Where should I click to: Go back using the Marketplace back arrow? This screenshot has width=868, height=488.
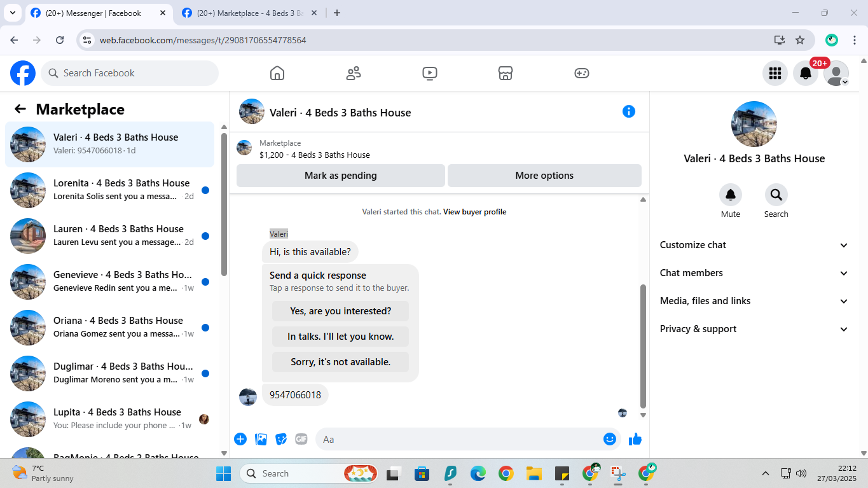tap(20, 109)
